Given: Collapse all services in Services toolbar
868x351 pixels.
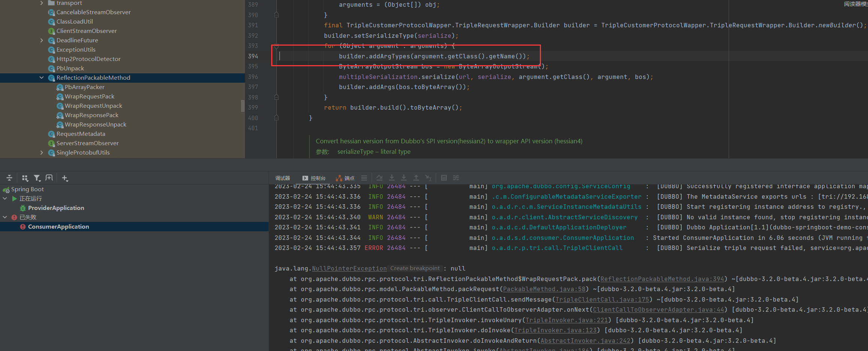Looking at the screenshot, I should (9, 178).
